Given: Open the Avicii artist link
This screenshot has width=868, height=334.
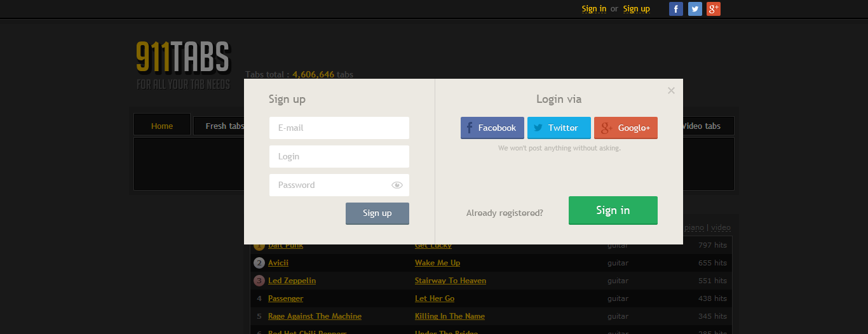Looking at the screenshot, I should pyautogui.click(x=278, y=263).
